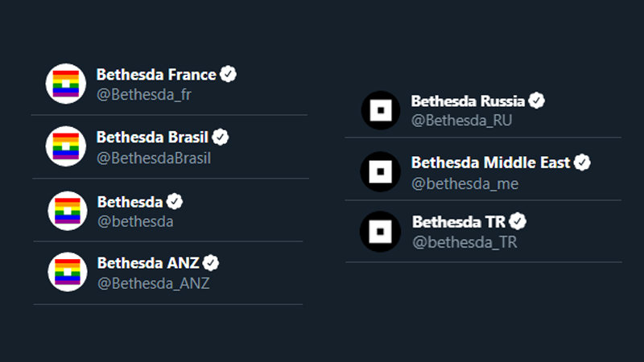Click Bethesda Middle East black avatar
644x362 pixels.
pos(380,171)
